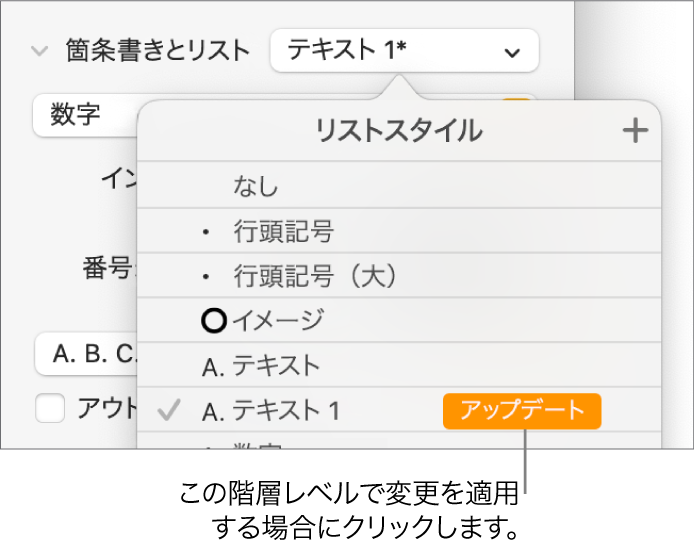Click the 箇条書きとリスト section label
694x551 pixels.
click(159, 51)
